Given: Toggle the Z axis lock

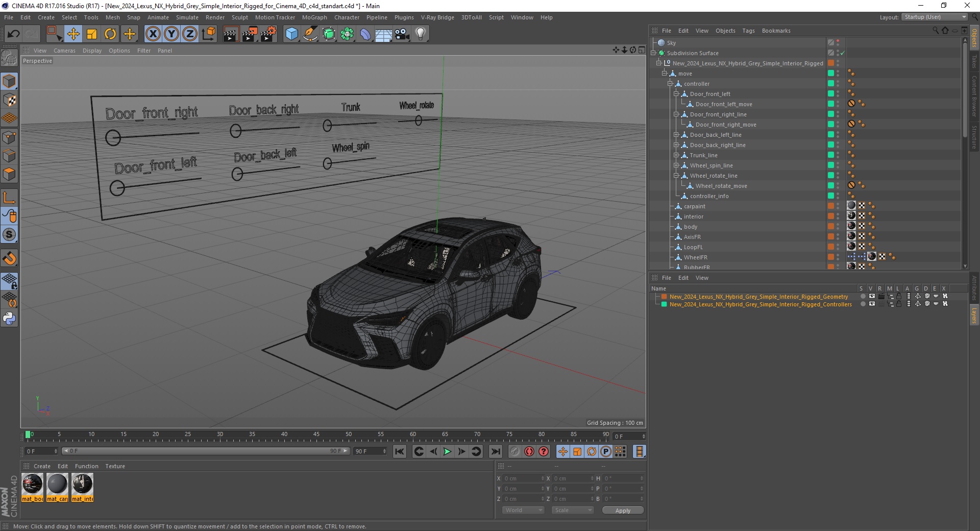Looking at the screenshot, I should pos(190,34).
